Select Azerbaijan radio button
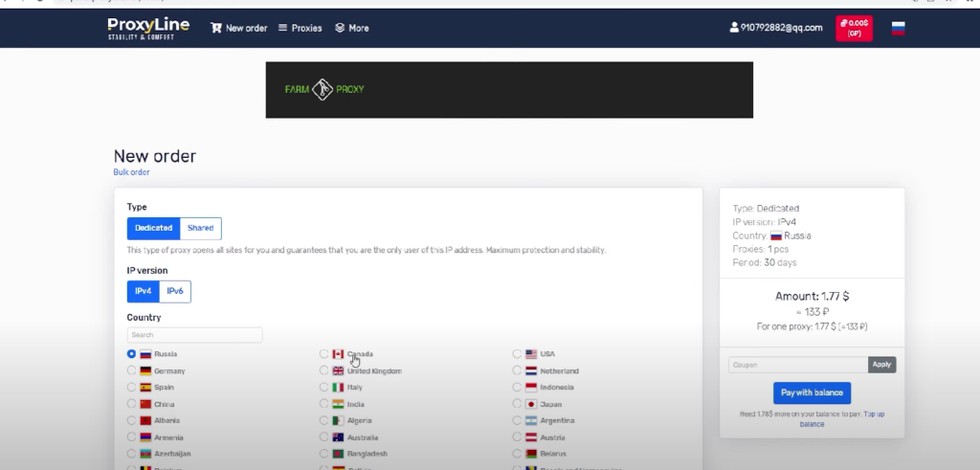The width and height of the screenshot is (980, 470). coord(131,454)
